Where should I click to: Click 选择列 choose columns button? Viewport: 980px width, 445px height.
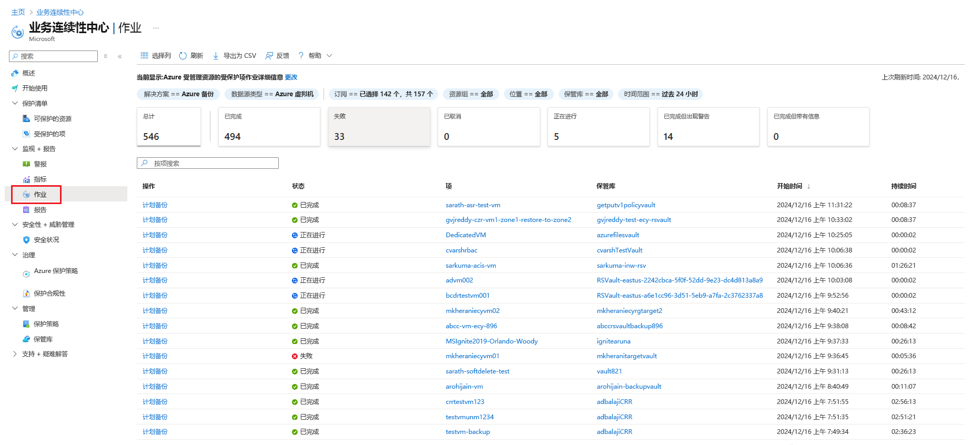point(156,56)
